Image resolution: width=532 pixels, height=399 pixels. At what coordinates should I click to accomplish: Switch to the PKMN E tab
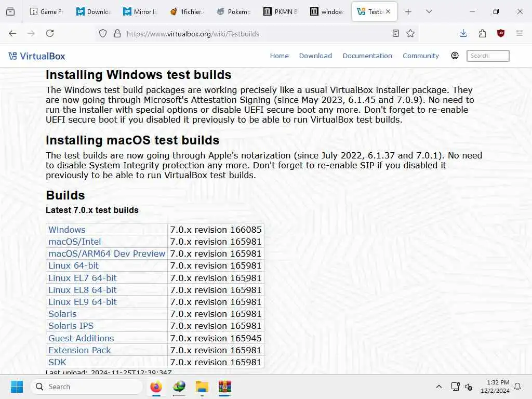click(281, 11)
